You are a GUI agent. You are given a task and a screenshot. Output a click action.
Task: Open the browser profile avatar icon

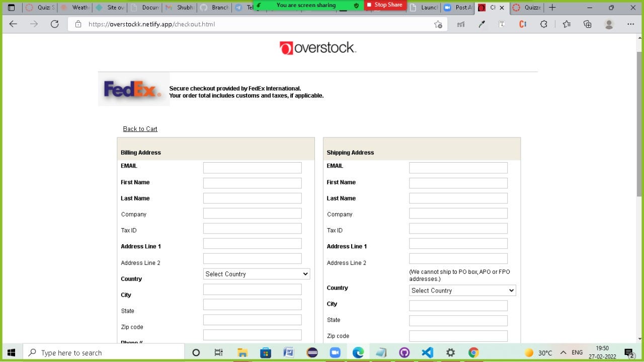coord(609,24)
